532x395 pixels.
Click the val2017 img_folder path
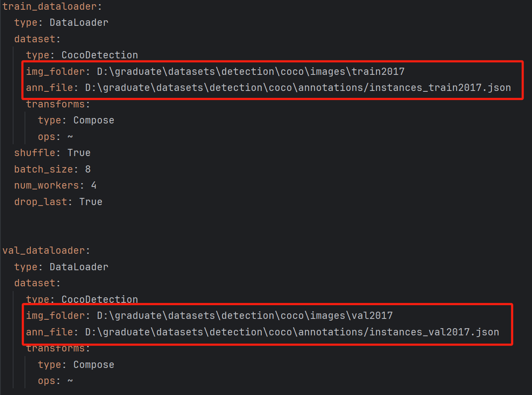[x=245, y=315]
